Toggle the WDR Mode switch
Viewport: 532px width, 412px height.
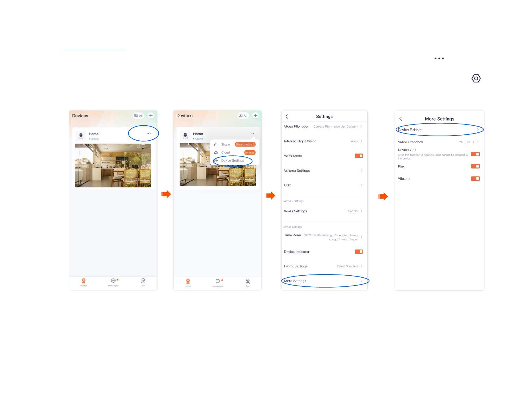[359, 156]
